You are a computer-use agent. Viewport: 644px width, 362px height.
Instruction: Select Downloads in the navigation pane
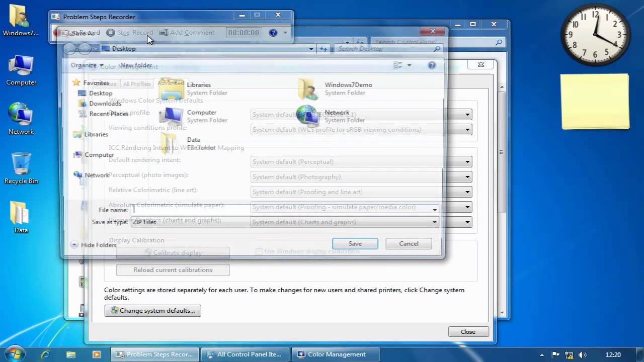coord(100,104)
